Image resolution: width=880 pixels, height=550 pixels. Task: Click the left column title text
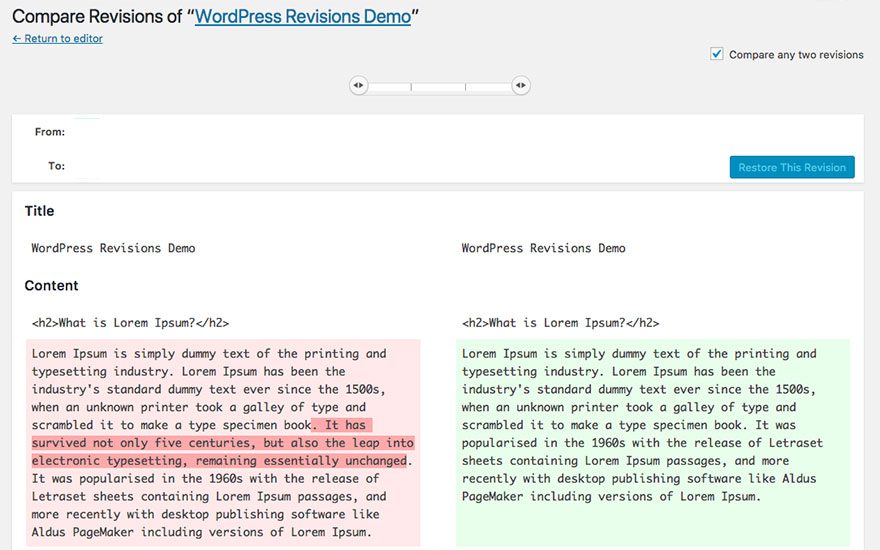[113, 248]
